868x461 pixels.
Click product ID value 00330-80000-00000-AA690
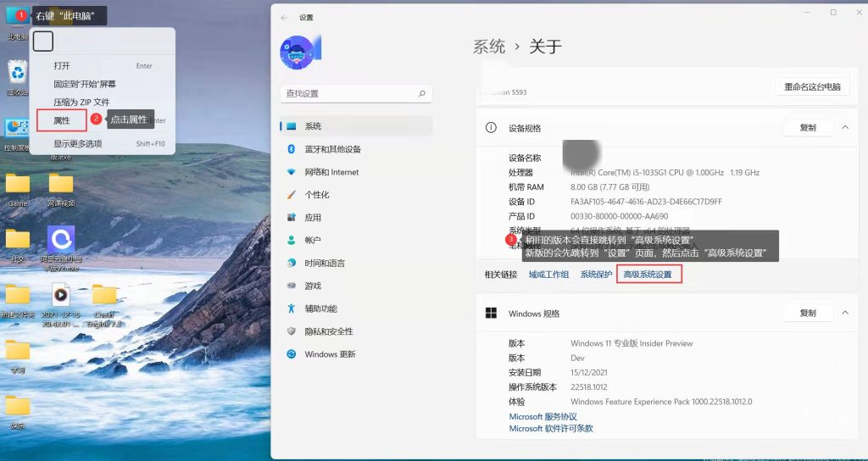[x=619, y=216]
